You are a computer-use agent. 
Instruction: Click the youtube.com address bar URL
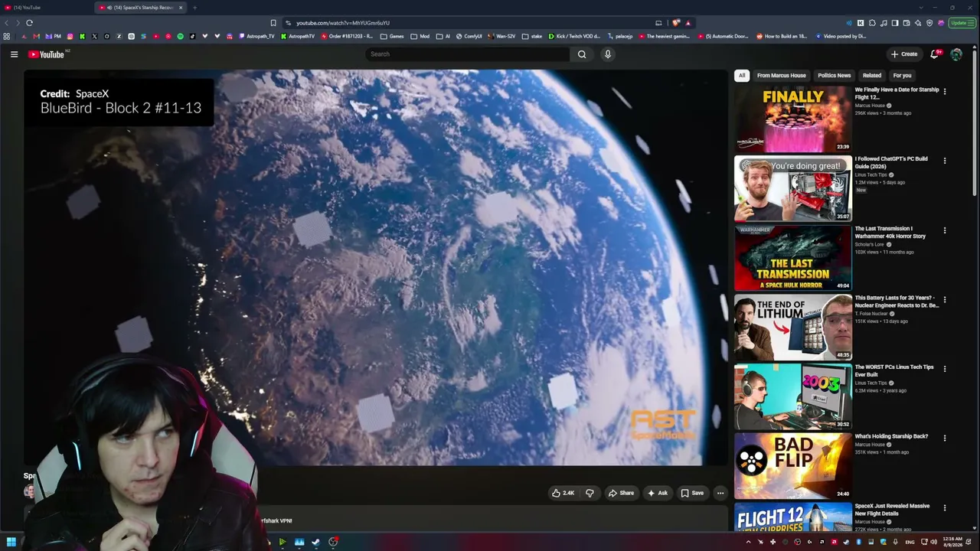click(x=343, y=23)
